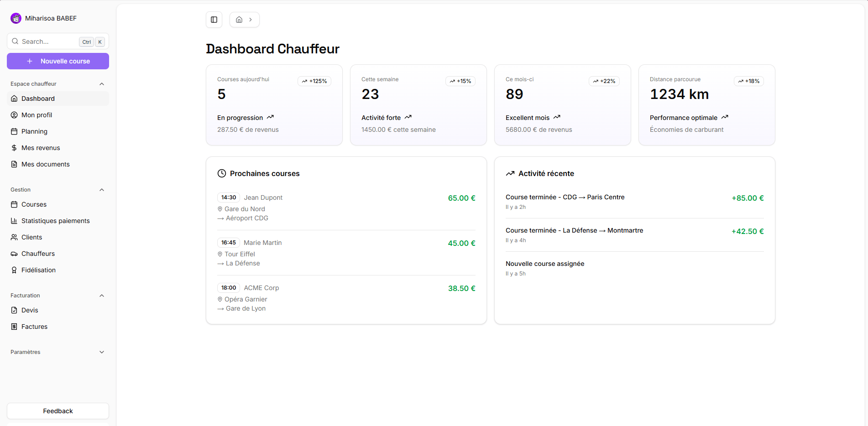Click the Nouvelle course button
Viewport: 868px width, 426px height.
[58, 61]
